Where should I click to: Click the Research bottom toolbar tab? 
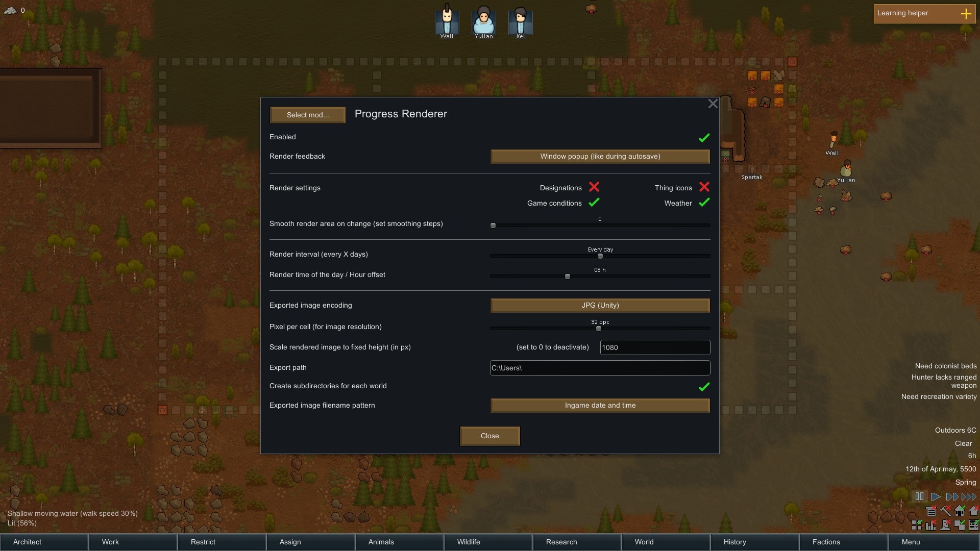pos(561,542)
